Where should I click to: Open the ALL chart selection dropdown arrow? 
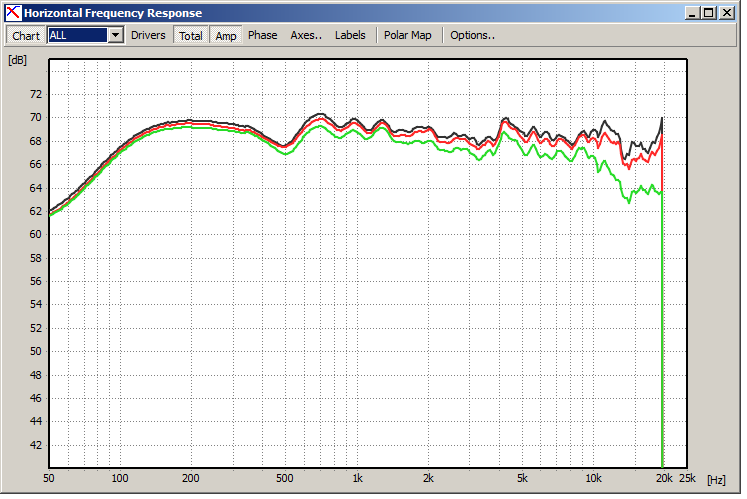[x=116, y=35]
